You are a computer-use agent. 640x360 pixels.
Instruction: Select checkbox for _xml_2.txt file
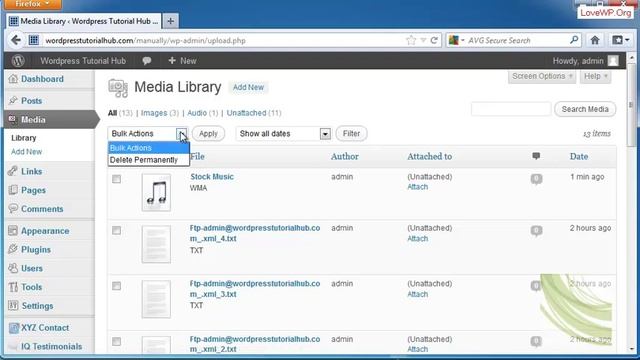117,341
